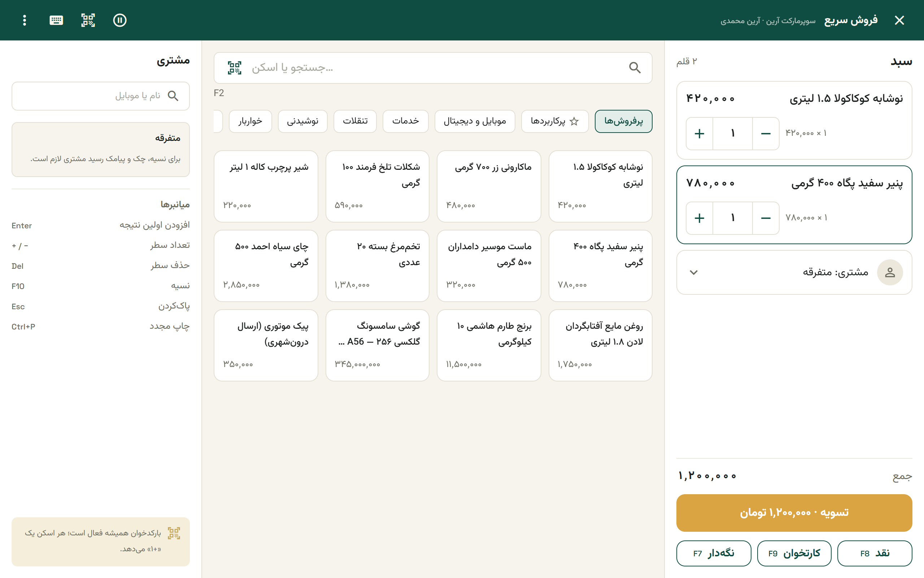Click the customer avatar icon in cart
The image size is (924, 578).
pyautogui.click(x=890, y=272)
